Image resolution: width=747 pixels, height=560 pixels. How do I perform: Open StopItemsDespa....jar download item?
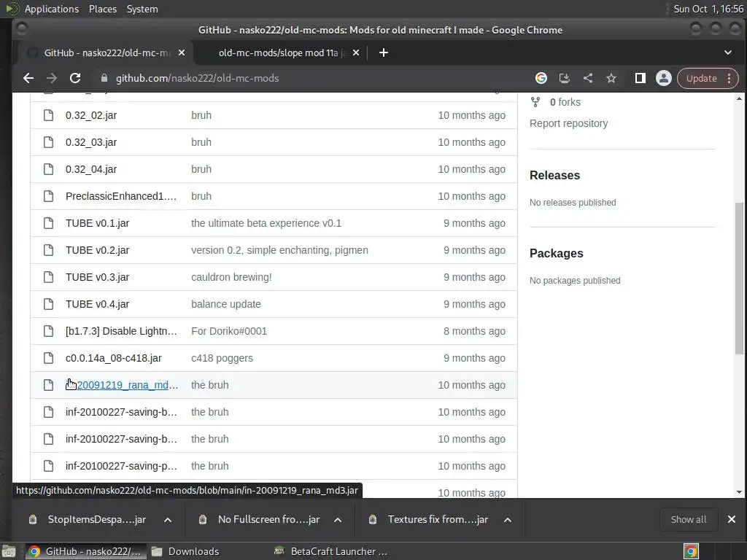pos(97,519)
